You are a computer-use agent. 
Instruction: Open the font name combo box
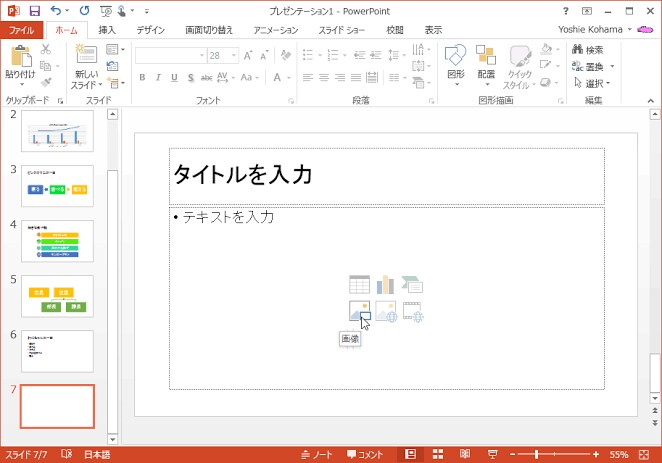pos(171,55)
